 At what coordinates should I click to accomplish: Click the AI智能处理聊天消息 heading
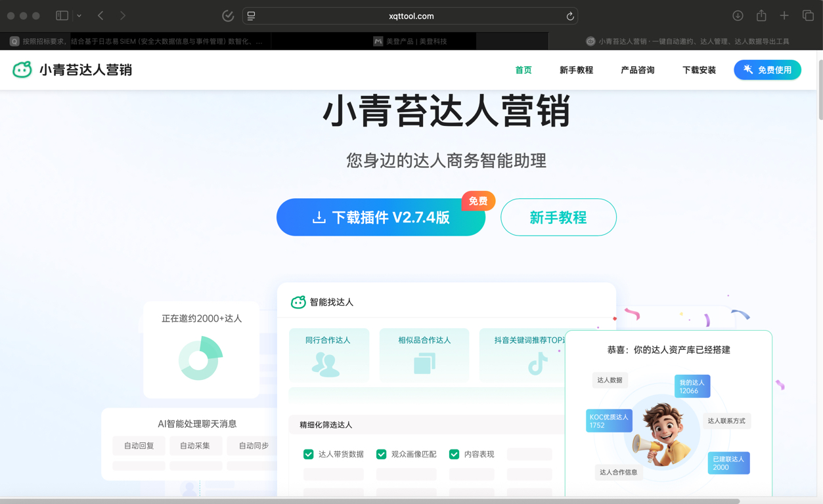pos(197,424)
